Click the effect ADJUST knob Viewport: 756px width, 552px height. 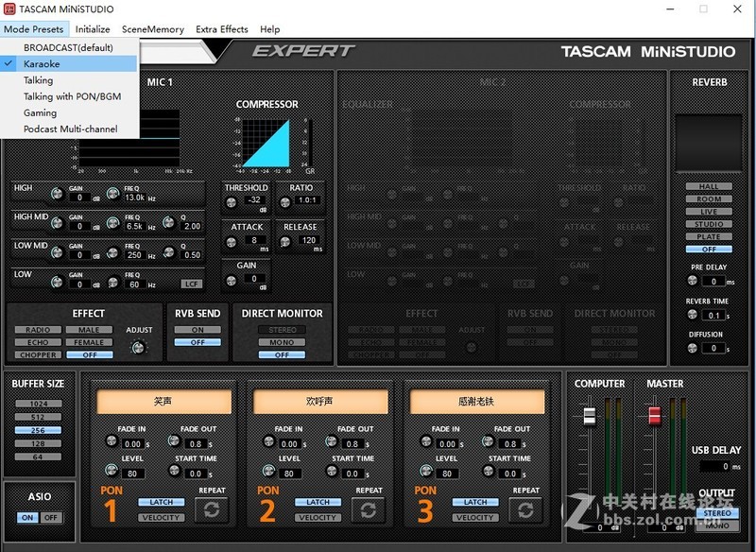[x=139, y=347]
